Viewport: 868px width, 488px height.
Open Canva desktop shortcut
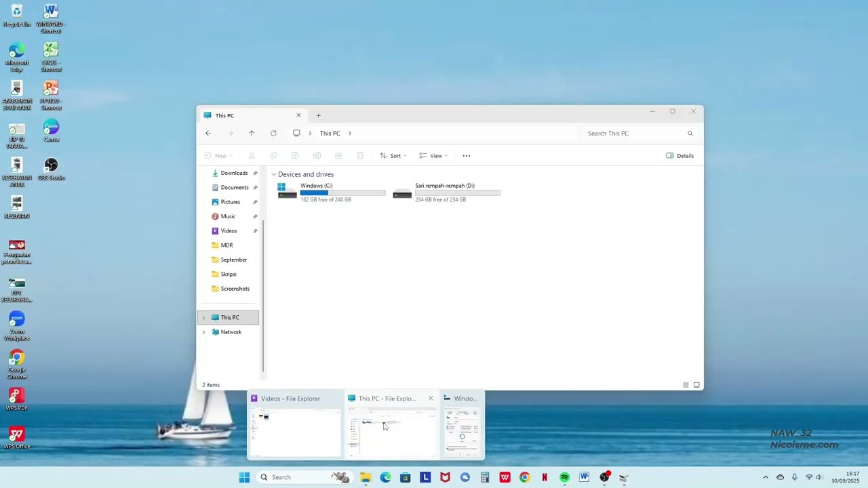pyautogui.click(x=51, y=131)
